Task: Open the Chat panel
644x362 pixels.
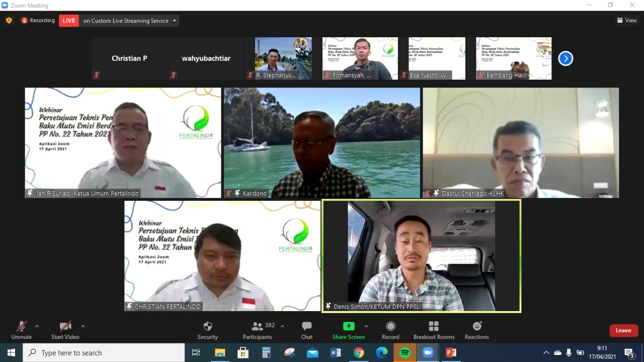Action: click(x=306, y=330)
